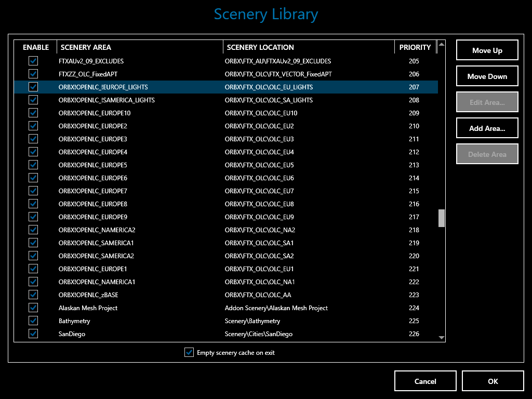Click scroll down arrow of scenery list
Viewport: 532px width, 399px height.
tap(442, 337)
